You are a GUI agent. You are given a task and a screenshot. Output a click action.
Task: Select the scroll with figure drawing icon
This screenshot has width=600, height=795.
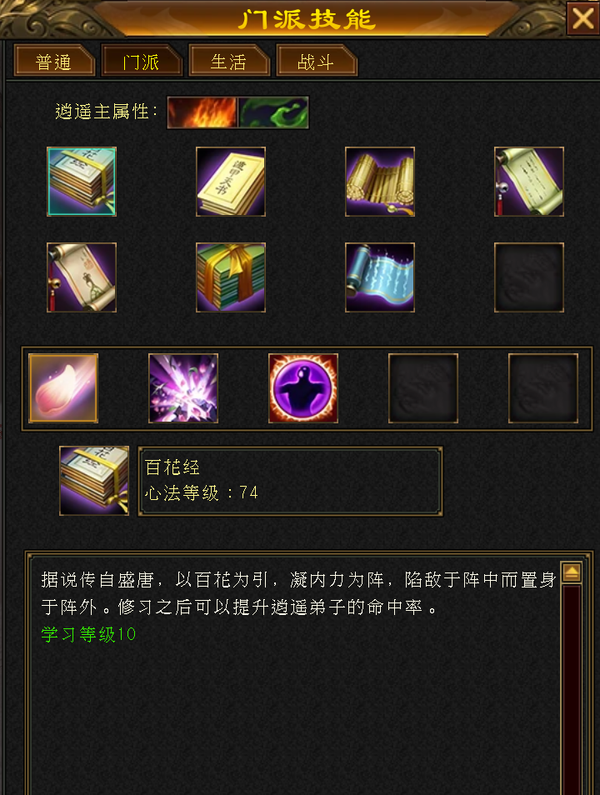coord(82,277)
